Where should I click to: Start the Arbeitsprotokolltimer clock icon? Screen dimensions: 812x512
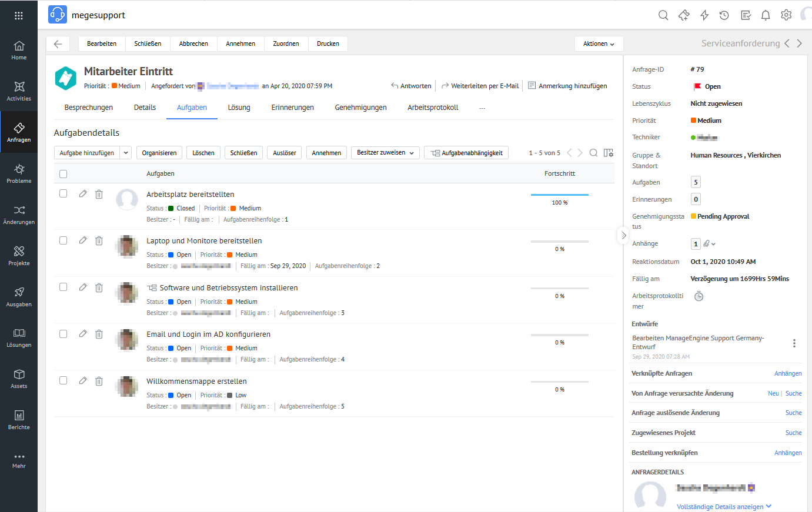(x=699, y=296)
